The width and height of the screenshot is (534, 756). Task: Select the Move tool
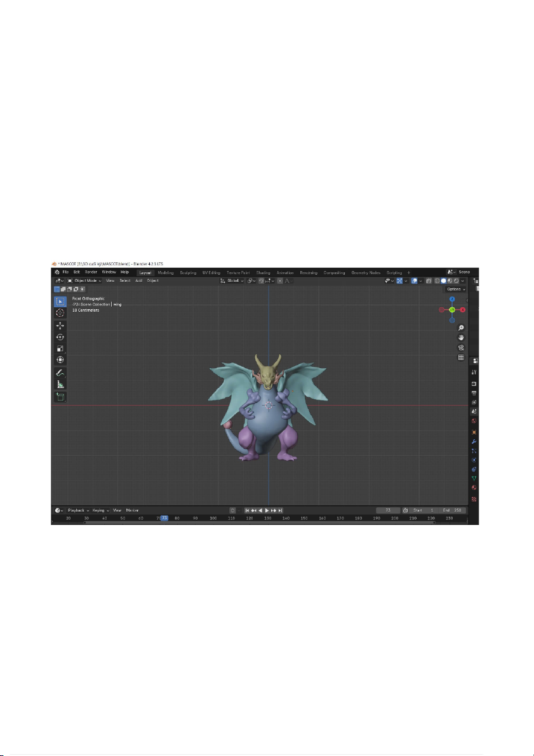pyautogui.click(x=60, y=326)
